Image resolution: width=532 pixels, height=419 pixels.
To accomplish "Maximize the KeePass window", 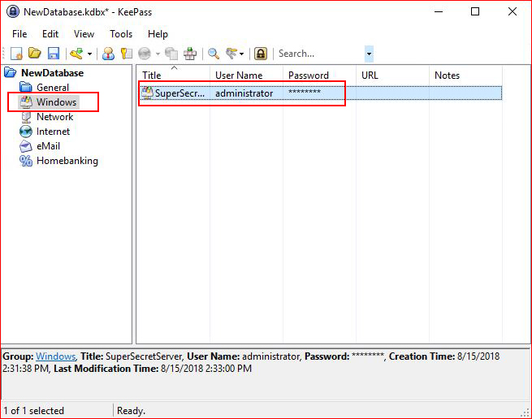I will coord(475,12).
